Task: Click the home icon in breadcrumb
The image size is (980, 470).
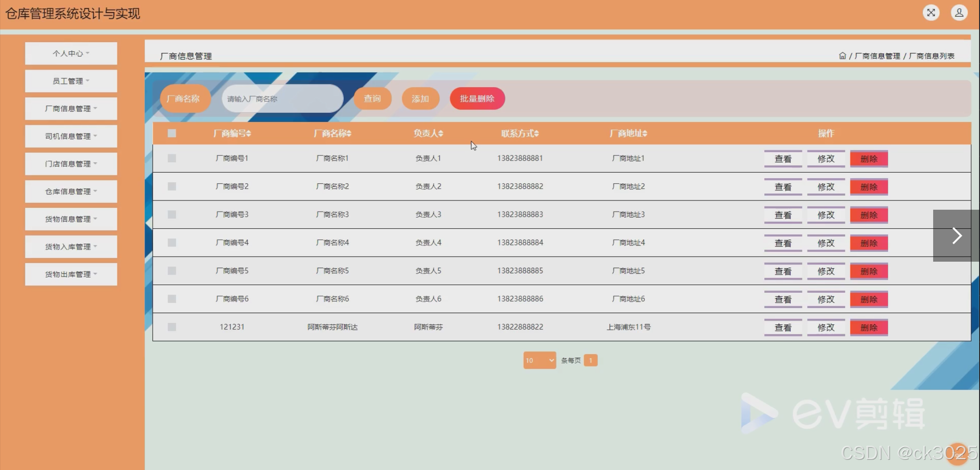Action: pyautogui.click(x=842, y=56)
